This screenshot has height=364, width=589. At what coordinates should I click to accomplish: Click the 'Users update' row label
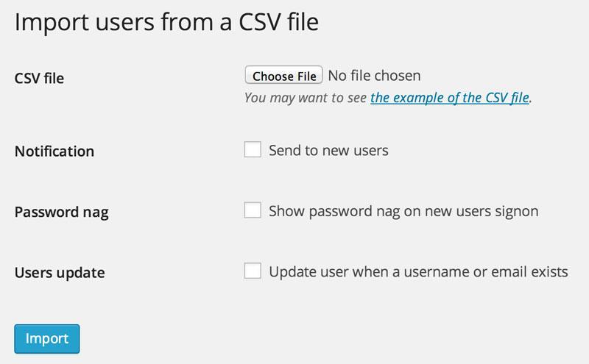point(60,273)
